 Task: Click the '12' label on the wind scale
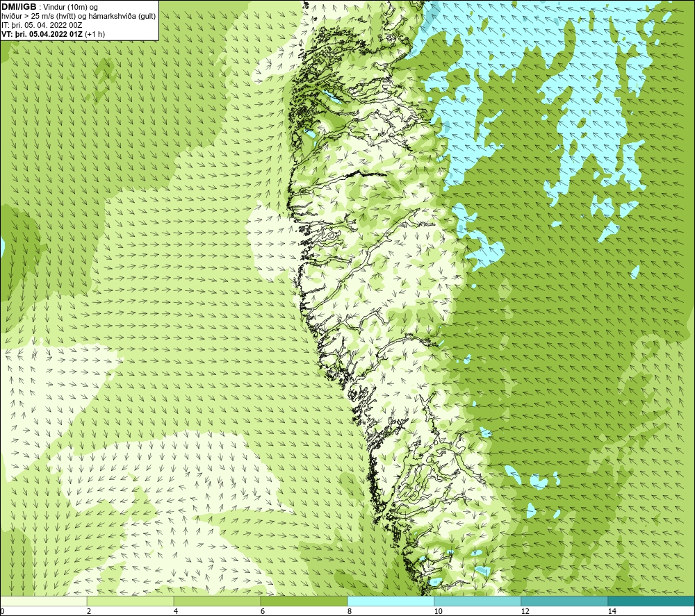click(x=525, y=612)
